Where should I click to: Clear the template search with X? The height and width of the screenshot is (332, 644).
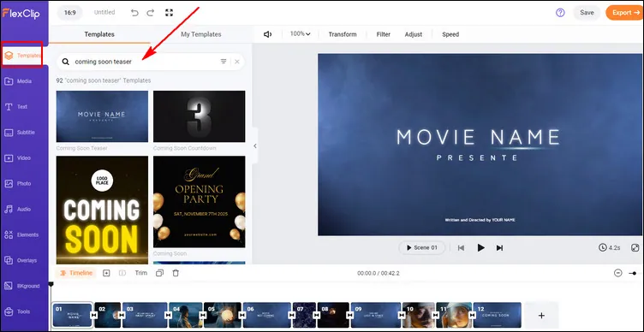click(x=237, y=62)
